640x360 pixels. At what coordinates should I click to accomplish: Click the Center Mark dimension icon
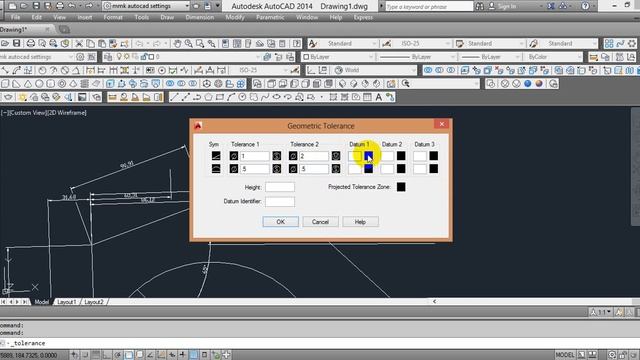click(162, 70)
